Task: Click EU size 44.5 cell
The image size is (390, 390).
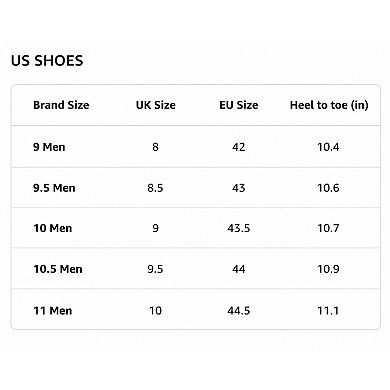Action: point(239,311)
